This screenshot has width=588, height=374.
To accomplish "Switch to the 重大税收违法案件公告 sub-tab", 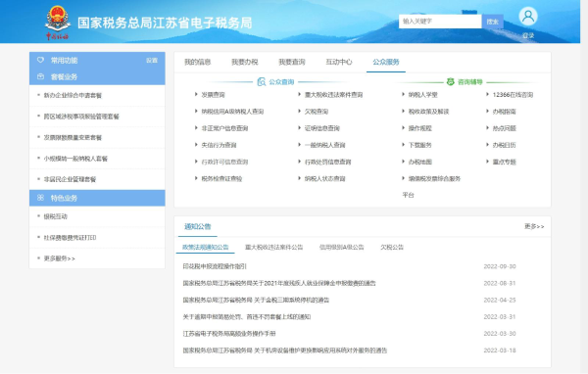I will point(273,247).
